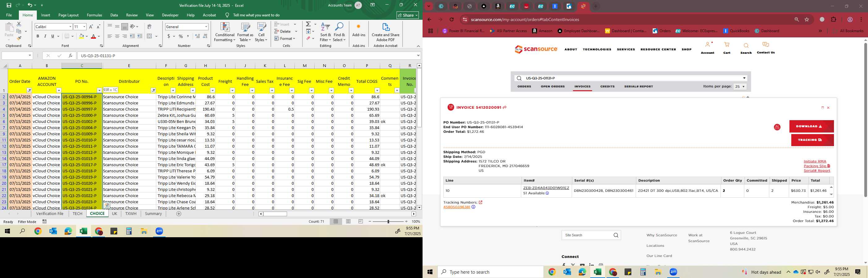Open Items per page 25 dropdown
The height and width of the screenshot is (278, 868).
pos(740,86)
